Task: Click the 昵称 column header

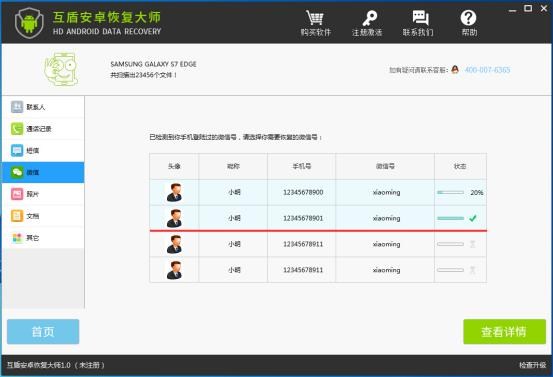Action: 233,166
